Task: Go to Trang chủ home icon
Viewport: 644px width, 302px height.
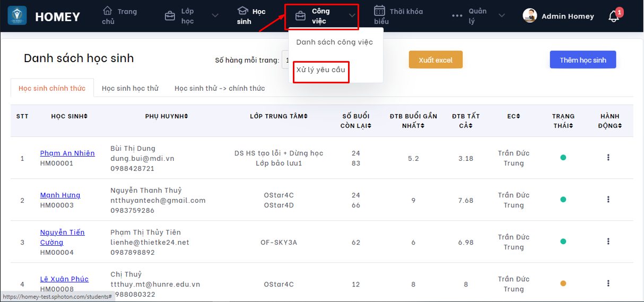Action: [x=108, y=11]
